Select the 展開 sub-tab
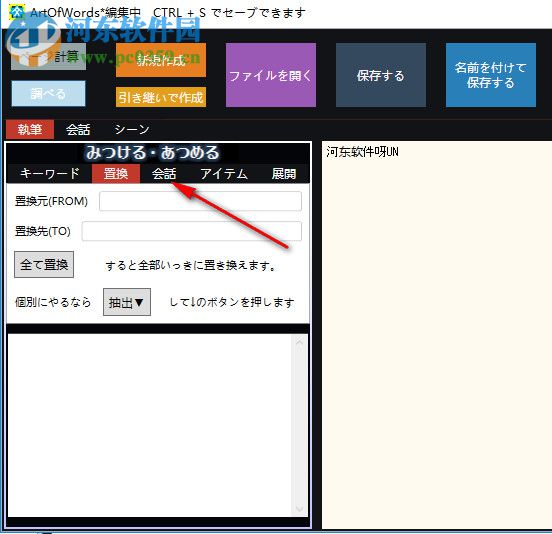 coord(284,174)
